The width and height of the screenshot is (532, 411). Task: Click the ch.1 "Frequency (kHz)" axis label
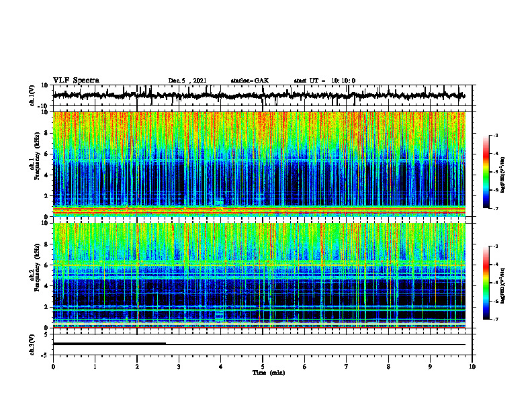tap(37, 156)
